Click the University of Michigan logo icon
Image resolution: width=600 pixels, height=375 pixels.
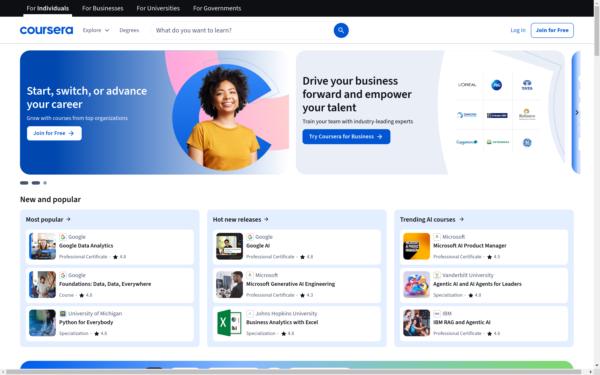click(x=63, y=313)
